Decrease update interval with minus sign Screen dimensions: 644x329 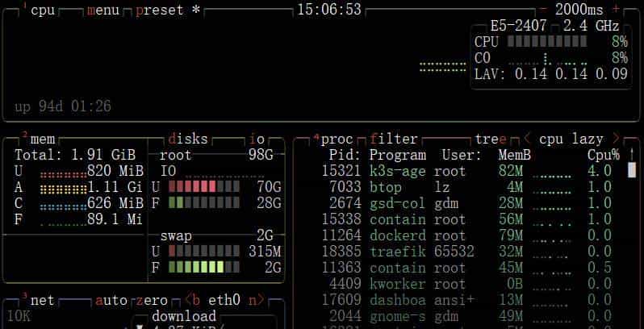(x=543, y=10)
